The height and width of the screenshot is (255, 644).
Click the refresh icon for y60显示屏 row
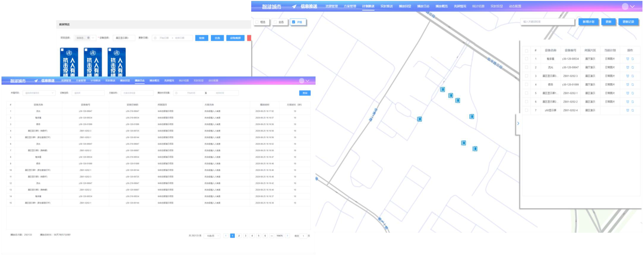632,110
